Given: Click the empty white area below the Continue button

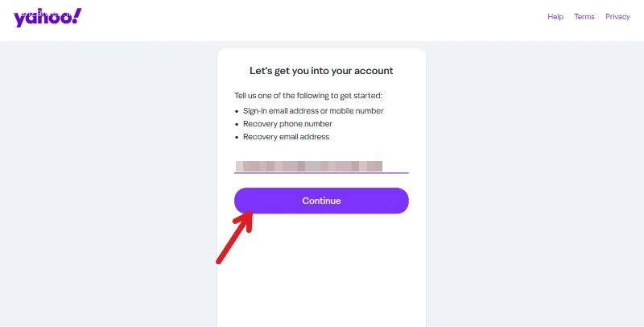Looking at the screenshot, I should [321, 271].
